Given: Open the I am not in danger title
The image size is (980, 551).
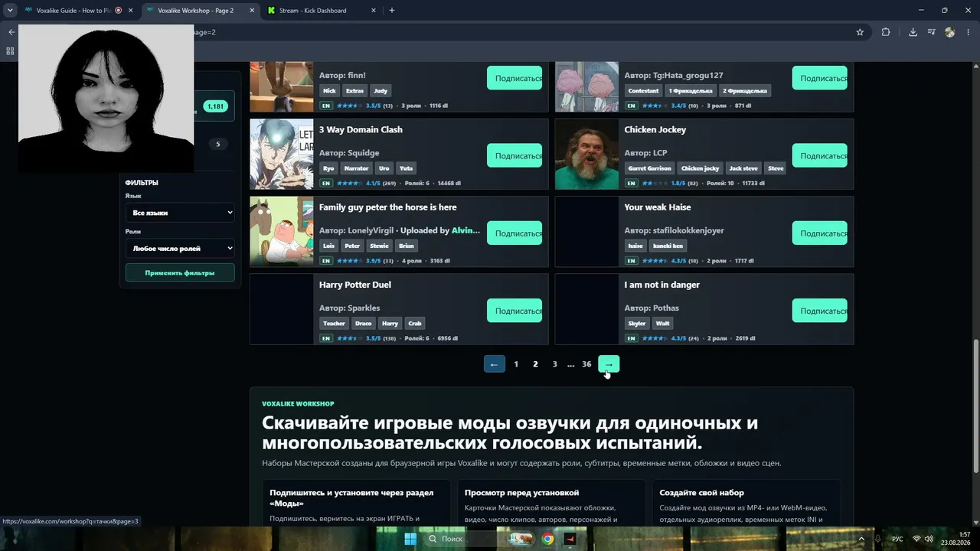Looking at the screenshot, I should [x=662, y=285].
